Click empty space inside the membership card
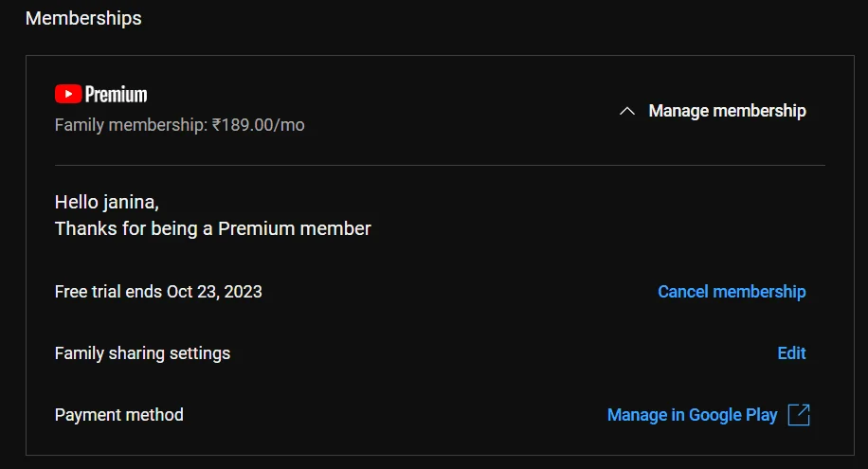868x469 pixels. pos(498,222)
